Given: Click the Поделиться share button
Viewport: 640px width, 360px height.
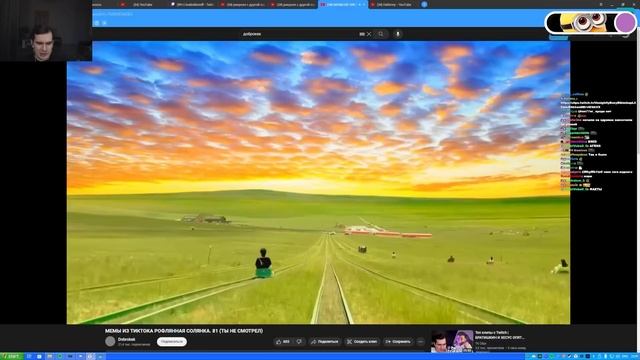Looking at the screenshot, I should [324, 342].
